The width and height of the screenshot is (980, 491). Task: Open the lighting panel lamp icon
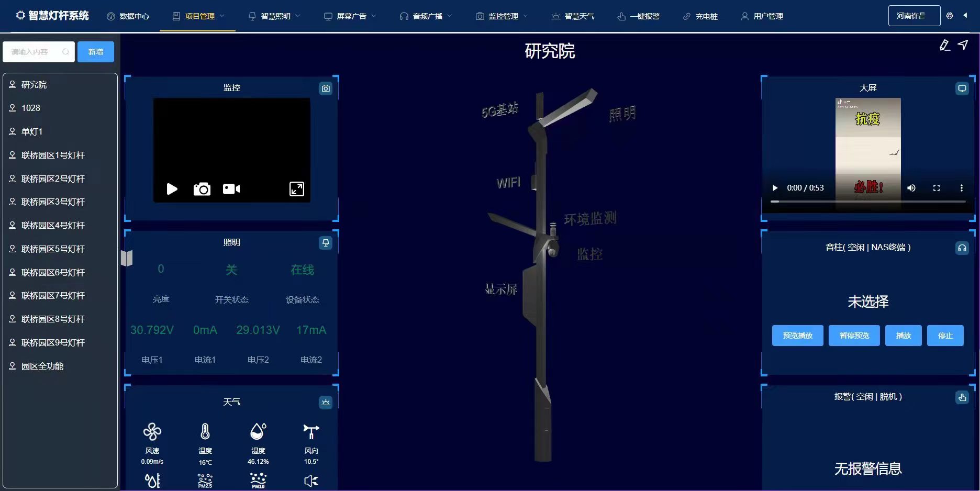325,243
